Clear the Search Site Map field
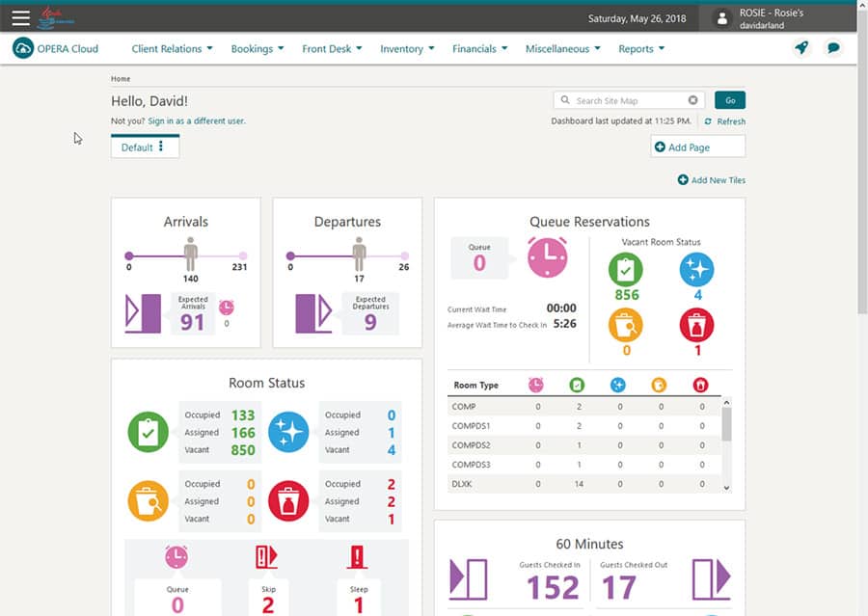The width and height of the screenshot is (868, 616). click(x=692, y=100)
